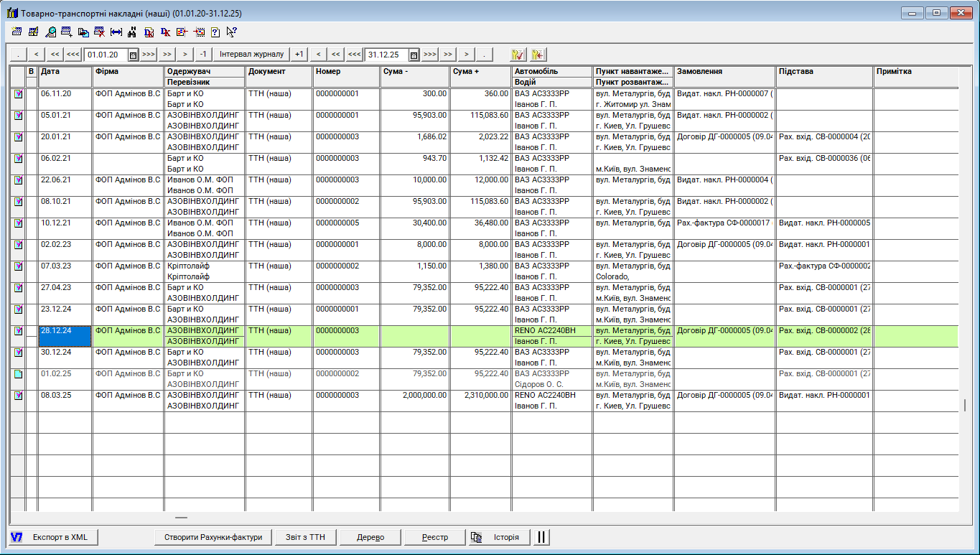Click the Сума + column header
Screen dimensions: 980x555
point(480,72)
